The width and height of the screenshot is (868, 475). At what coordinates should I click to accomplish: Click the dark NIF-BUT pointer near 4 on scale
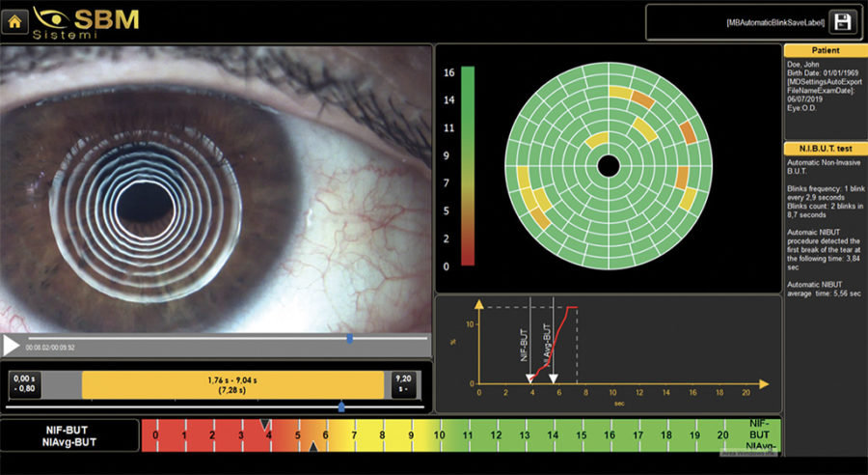(265, 424)
